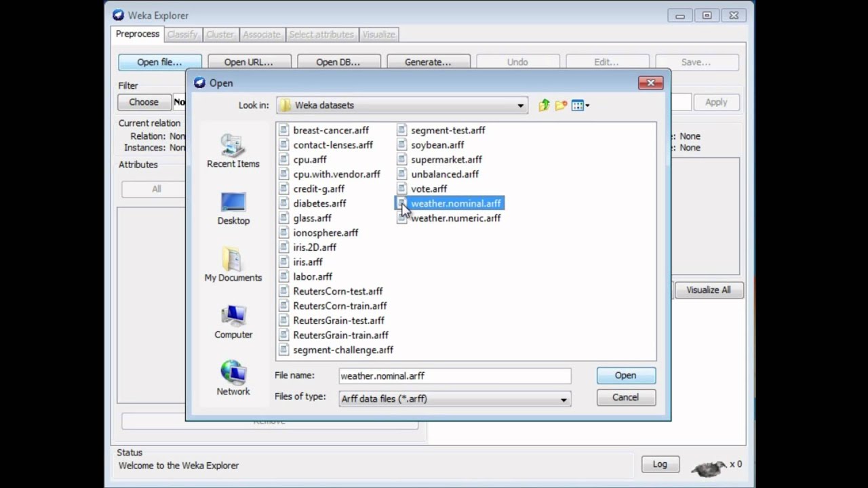The image size is (868, 488).
Task: Click the Undo button in Weka Explorer
Action: (x=517, y=62)
